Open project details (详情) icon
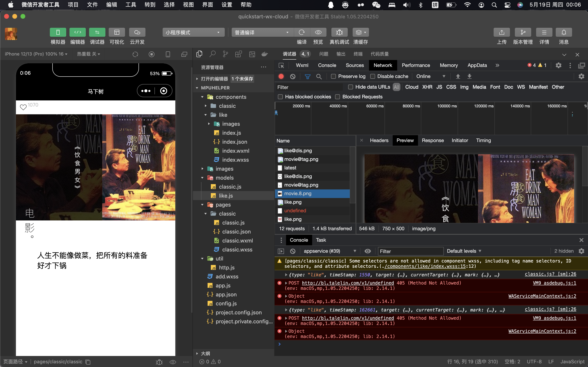Viewport: 588px width, 367px height. (x=544, y=32)
